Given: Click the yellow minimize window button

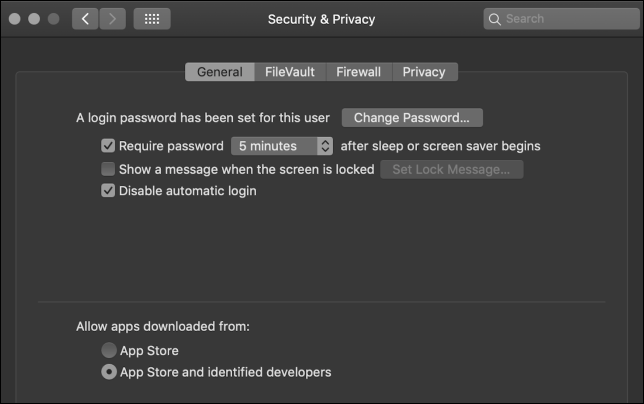Looking at the screenshot, I should pyautogui.click(x=33, y=19).
